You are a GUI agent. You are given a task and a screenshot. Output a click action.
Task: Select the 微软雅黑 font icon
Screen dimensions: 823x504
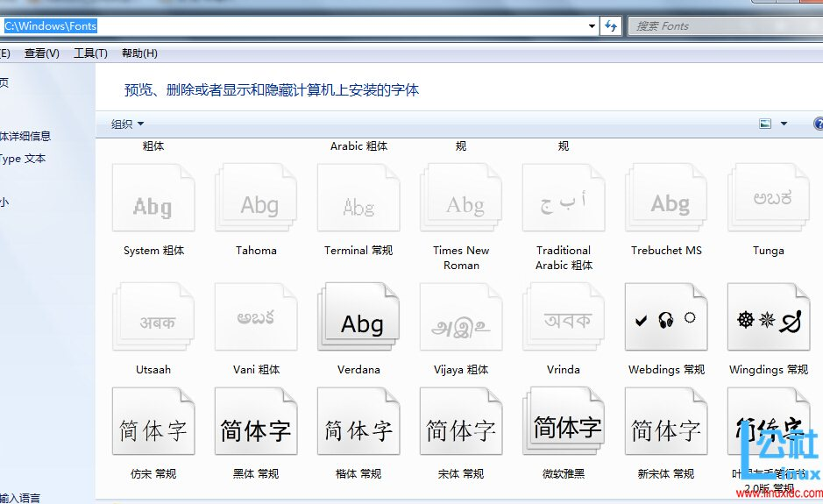(x=564, y=429)
